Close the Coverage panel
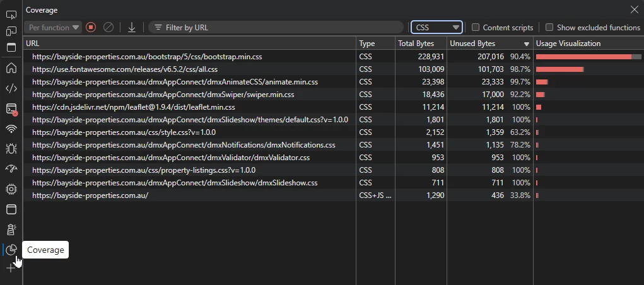Image resolution: width=644 pixels, height=285 pixels. (x=634, y=10)
